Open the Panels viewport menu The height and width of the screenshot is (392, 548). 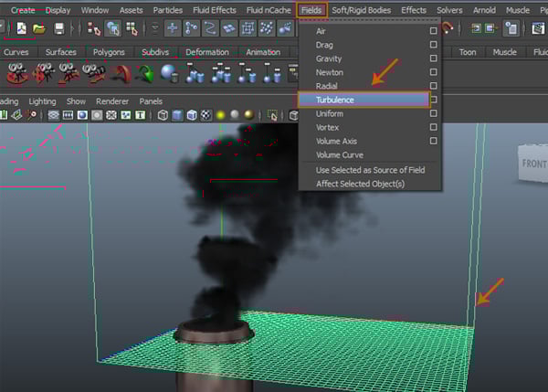pos(151,101)
